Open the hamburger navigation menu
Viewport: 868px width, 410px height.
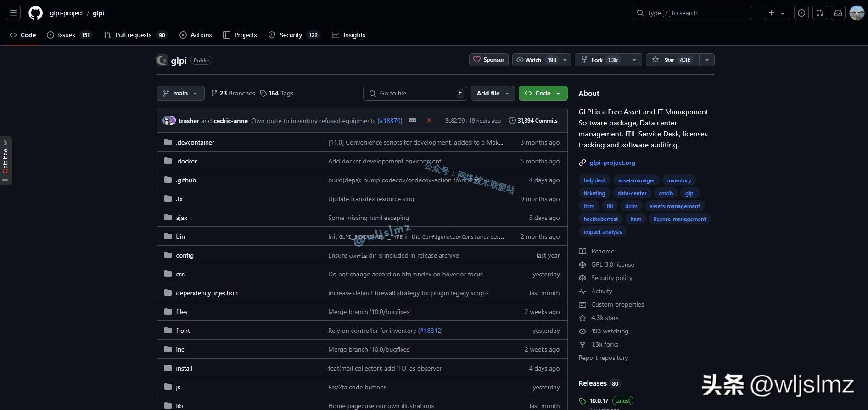[13, 13]
